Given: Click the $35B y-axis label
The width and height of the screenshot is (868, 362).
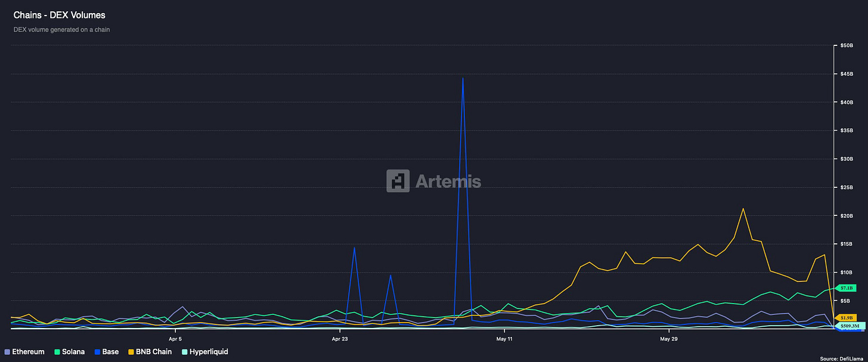Looking at the screenshot, I should click(x=847, y=131).
